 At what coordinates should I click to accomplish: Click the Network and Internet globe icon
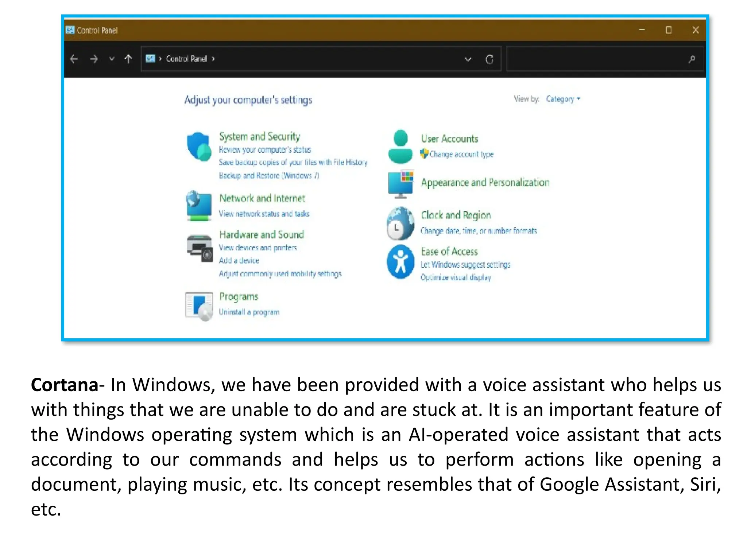[x=198, y=206]
